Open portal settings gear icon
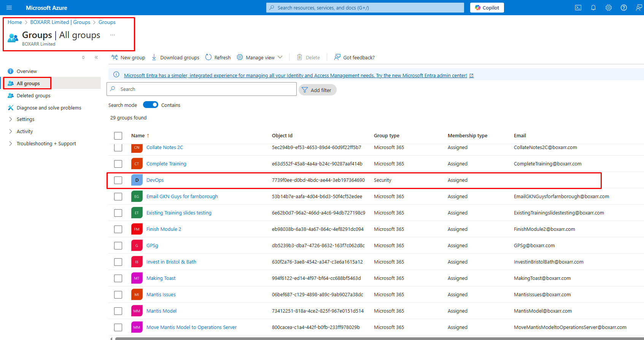 [x=609, y=8]
